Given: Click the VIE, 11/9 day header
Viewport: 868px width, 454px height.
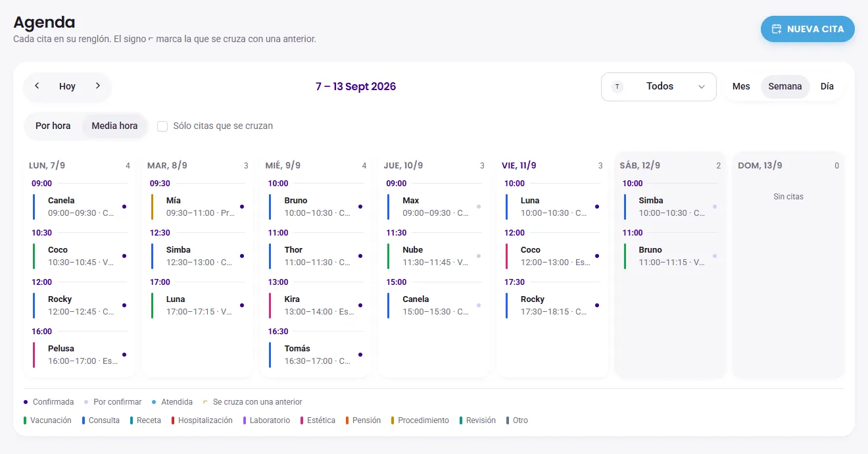Looking at the screenshot, I should click(x=519, y=166).
